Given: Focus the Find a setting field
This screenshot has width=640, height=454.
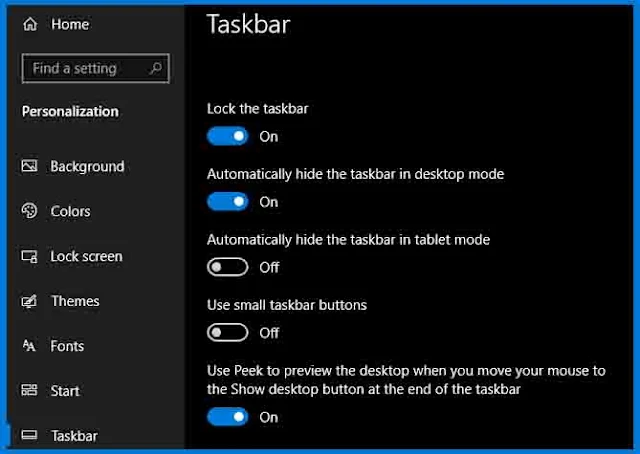Looking at the screenshot, I should (96, 68).
